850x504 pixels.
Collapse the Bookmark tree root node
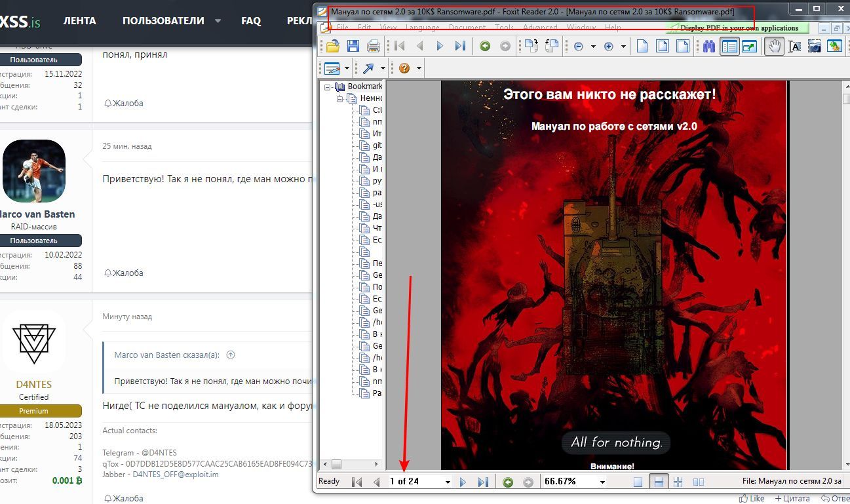point(328,87)
